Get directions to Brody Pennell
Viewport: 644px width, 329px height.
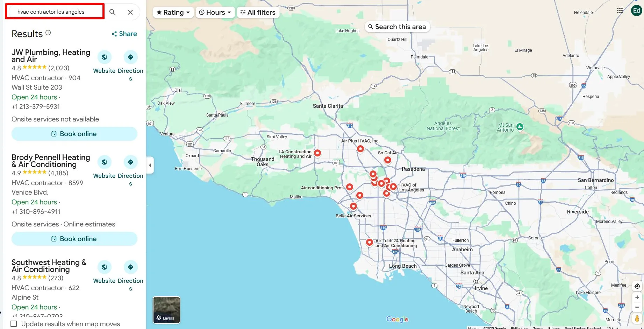click(130, 162)
